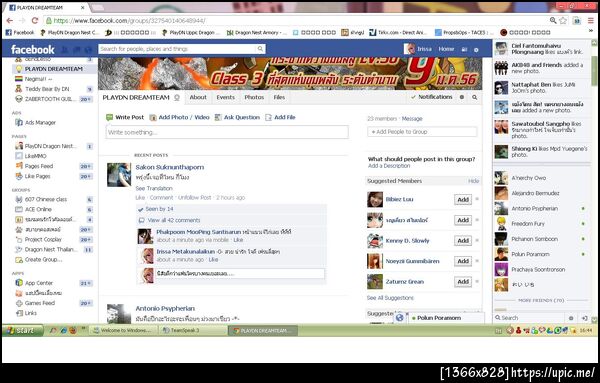The height and width of the screenshot is (383, 600).
Task: Chat with Freedom Fury in sidebar
Action: 540,223
